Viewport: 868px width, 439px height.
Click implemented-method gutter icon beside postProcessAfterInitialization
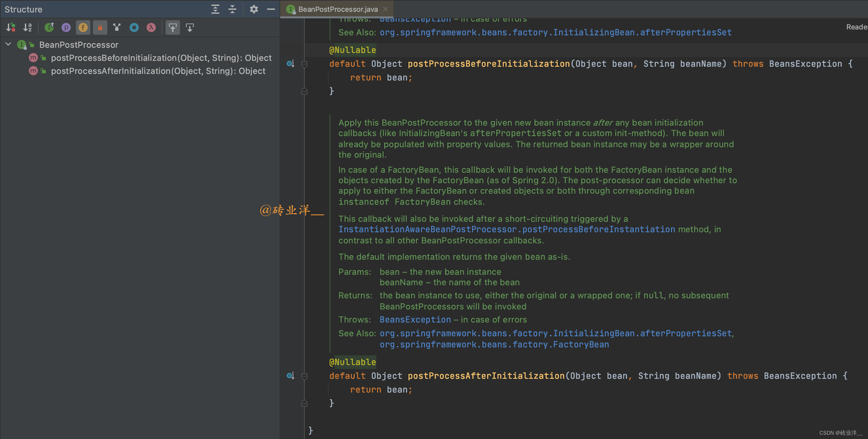(290, 376)
